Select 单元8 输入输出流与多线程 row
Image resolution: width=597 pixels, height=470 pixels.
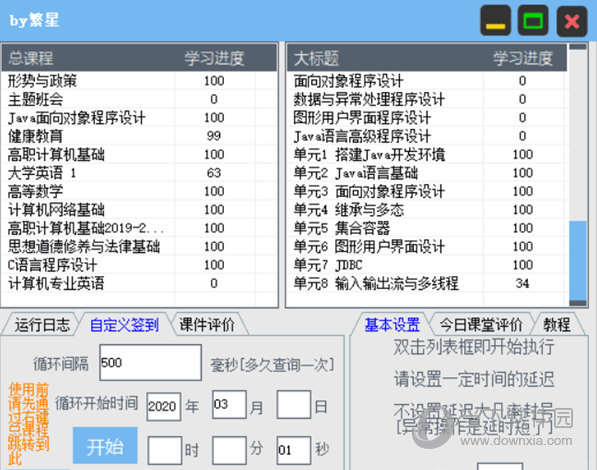click(x=427, y=283)
